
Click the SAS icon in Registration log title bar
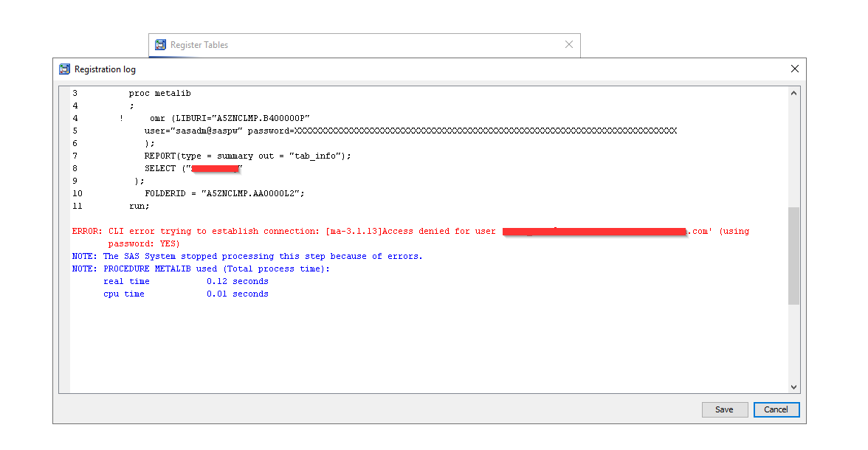pos(64,69)
